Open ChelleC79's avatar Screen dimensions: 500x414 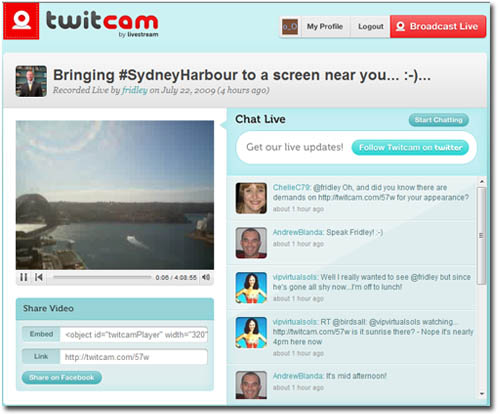(251, 198)
